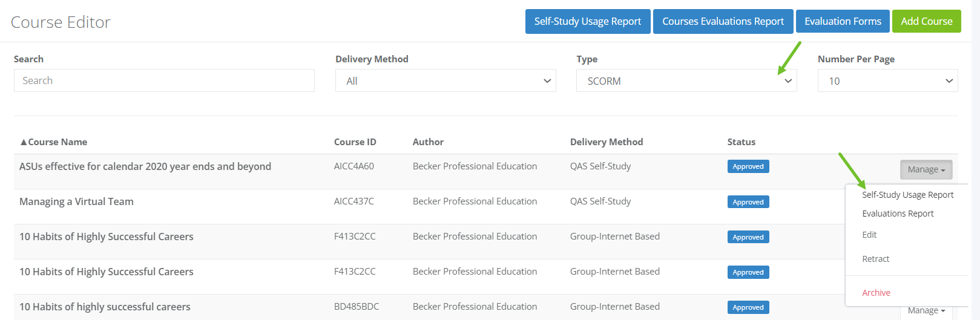The image size is (980, 320).
Task: Choose Self-Study Usage Report in Manage menu
Action: [x=907, y=195]
